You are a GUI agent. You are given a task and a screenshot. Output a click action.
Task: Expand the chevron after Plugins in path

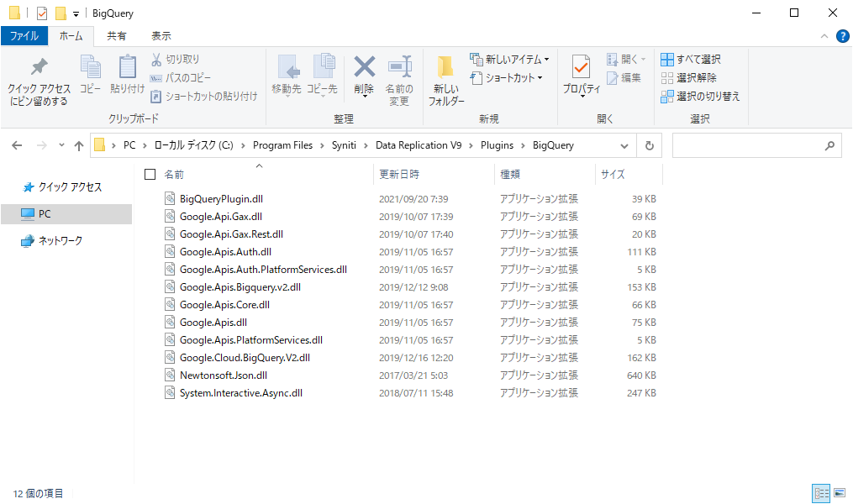point(523,145)
